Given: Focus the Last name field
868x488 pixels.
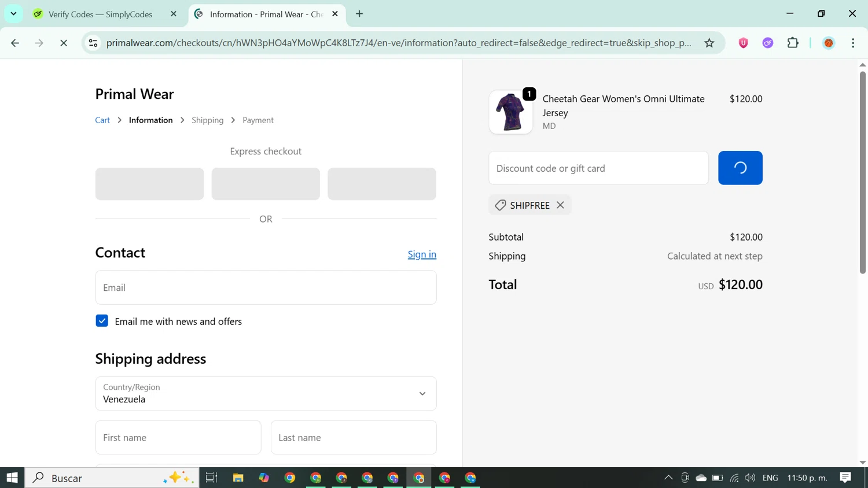Looking at the screenshot, I should click(354, 438).
